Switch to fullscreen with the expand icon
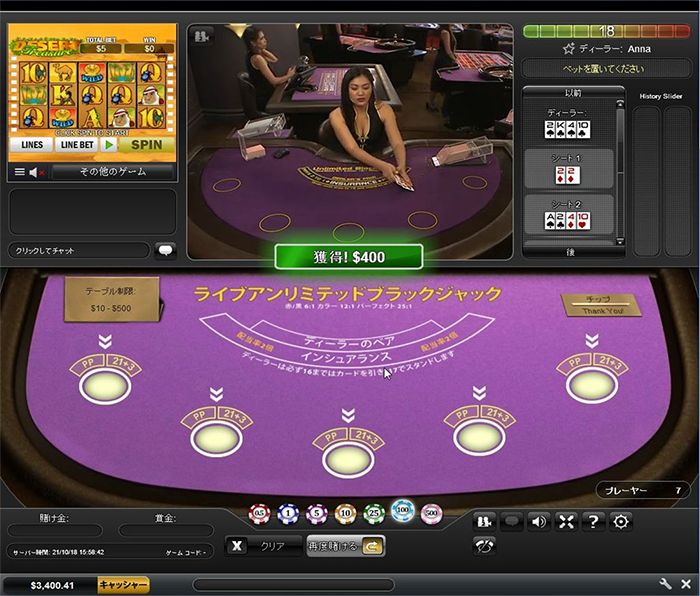The width and height of the screenshot is (700, 596). pos(566,521)
